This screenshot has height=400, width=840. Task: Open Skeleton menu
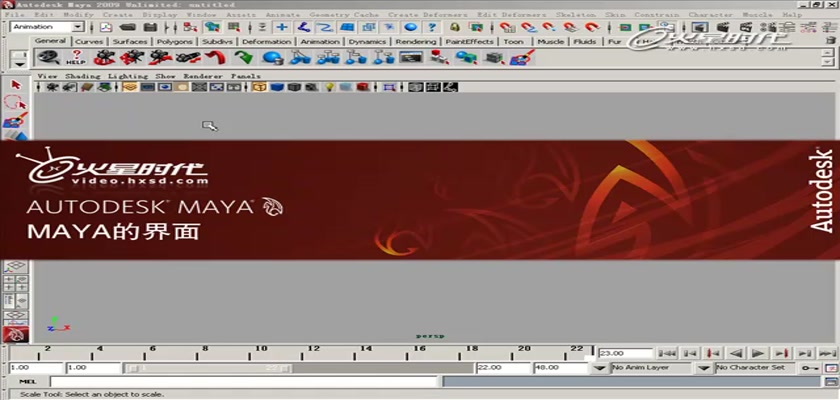click(x=576, y=14)
